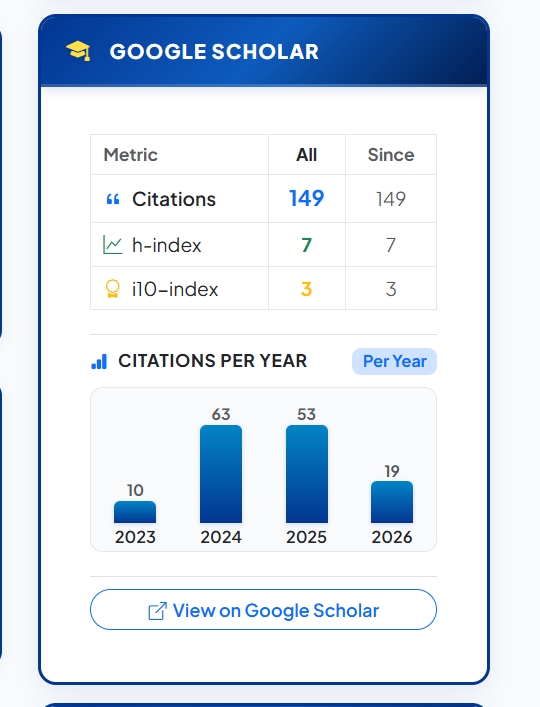Click the CITATIONS PER YEAR heading
The height and width of the screenshot is (707, 540).
tap(213, 361)
